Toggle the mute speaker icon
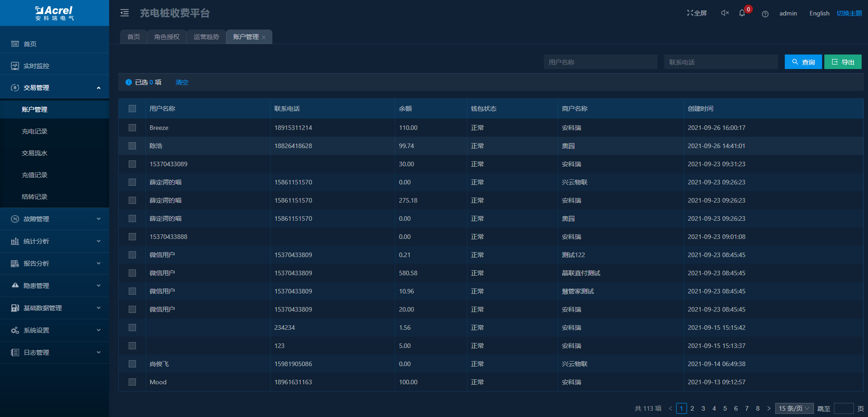868x417 pixels. click(725, 13)
